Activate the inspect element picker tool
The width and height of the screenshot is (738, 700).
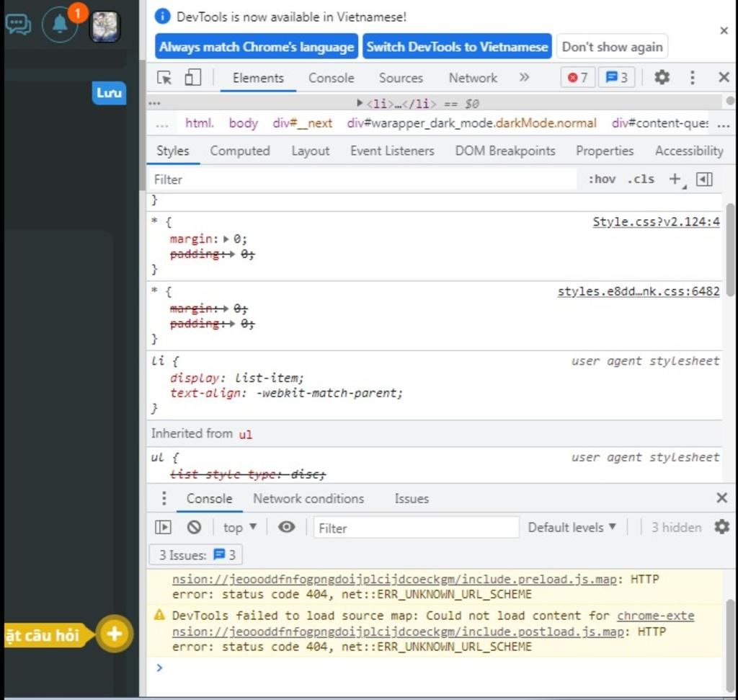[x=164, y=77]
